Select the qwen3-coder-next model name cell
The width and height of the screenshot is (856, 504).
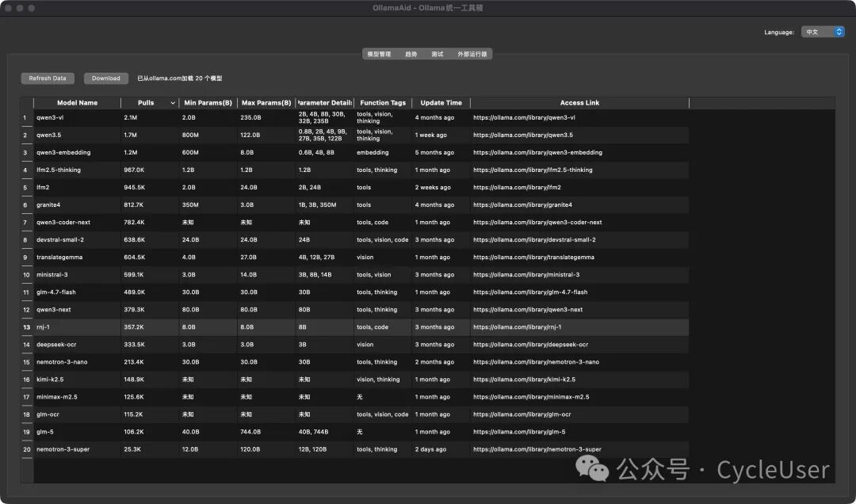click(77, 222)
